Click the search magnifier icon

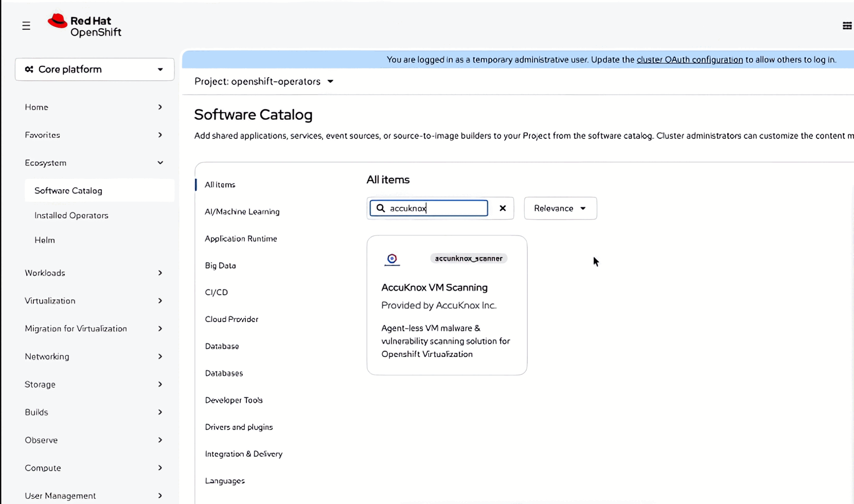coord(381,208)
